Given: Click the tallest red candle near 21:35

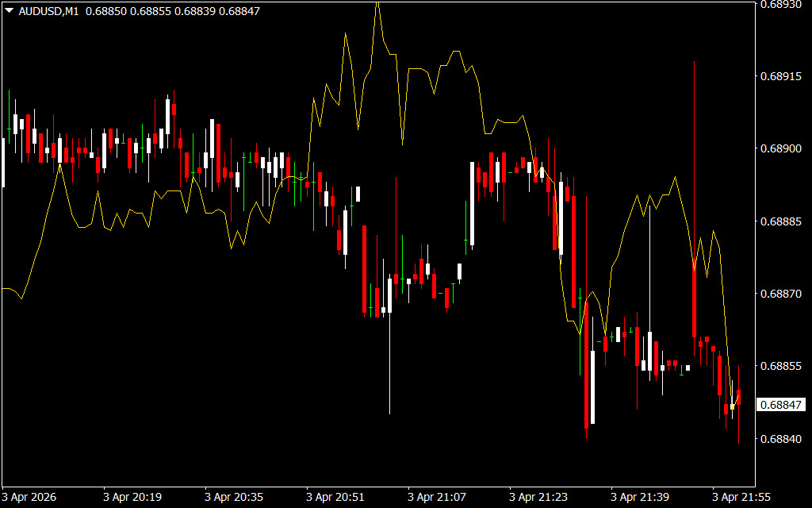Looking at the screenshot, I should 586,365.
